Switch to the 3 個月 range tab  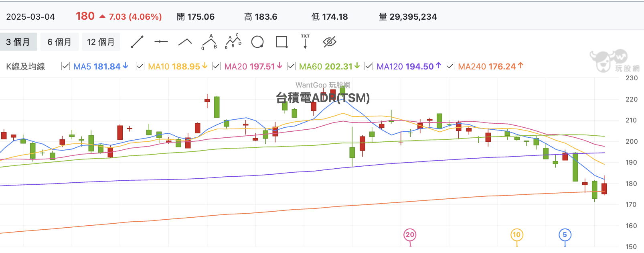(18, 42)
